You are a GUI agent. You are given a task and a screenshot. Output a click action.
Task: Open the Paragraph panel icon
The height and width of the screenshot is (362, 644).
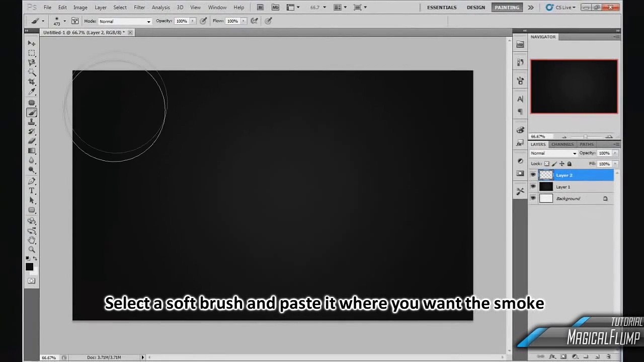click(520, 112)
